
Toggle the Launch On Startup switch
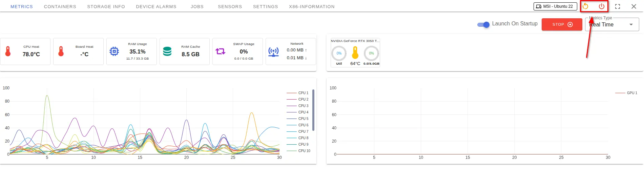point(483,24)
